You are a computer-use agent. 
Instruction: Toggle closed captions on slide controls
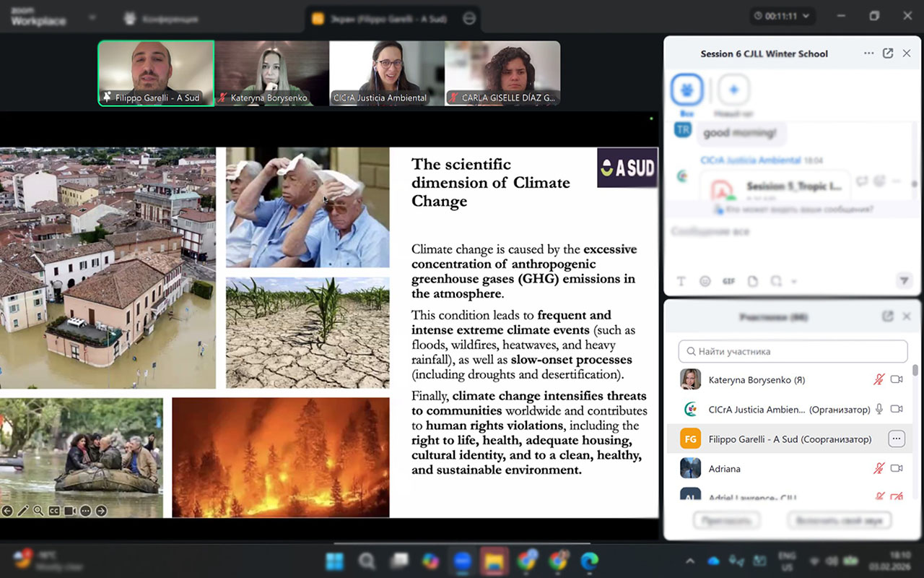54,511
